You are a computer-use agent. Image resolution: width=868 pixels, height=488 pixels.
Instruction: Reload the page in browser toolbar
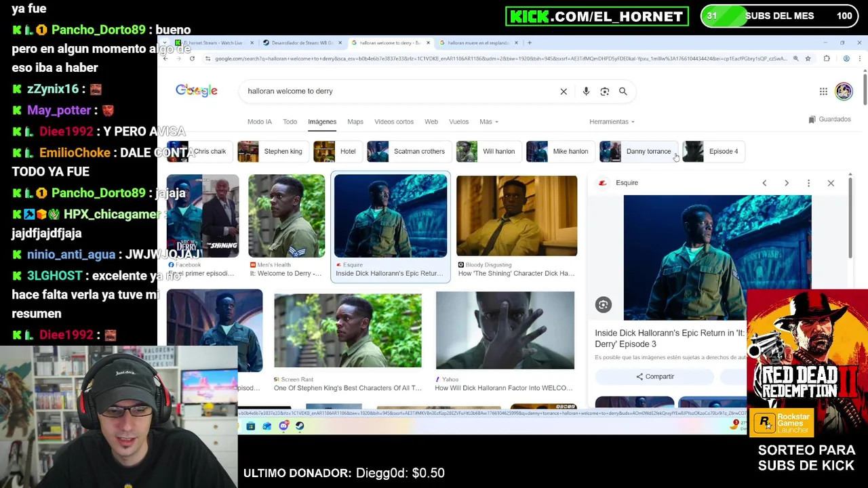tap(192, 59)
